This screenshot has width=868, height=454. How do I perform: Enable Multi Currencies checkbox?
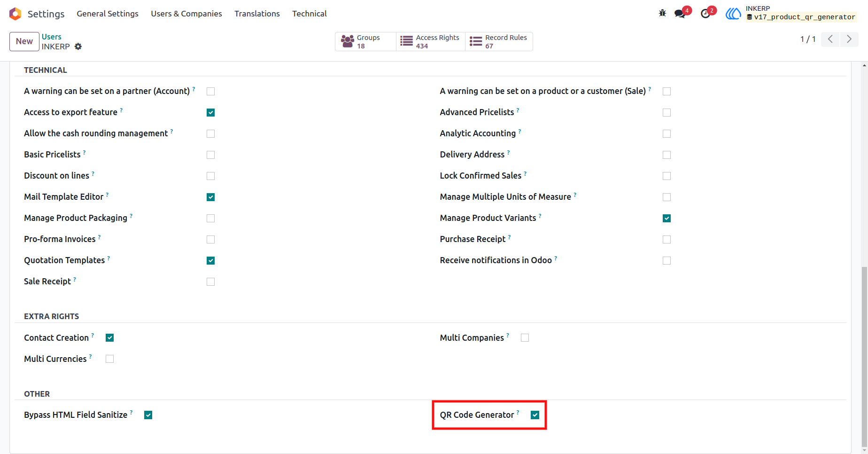(110, 359)
